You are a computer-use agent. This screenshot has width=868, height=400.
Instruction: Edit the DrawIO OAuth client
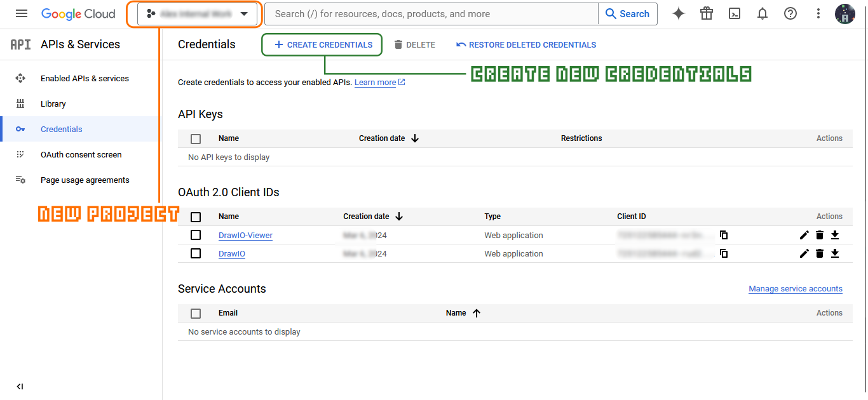click(804, 253)
